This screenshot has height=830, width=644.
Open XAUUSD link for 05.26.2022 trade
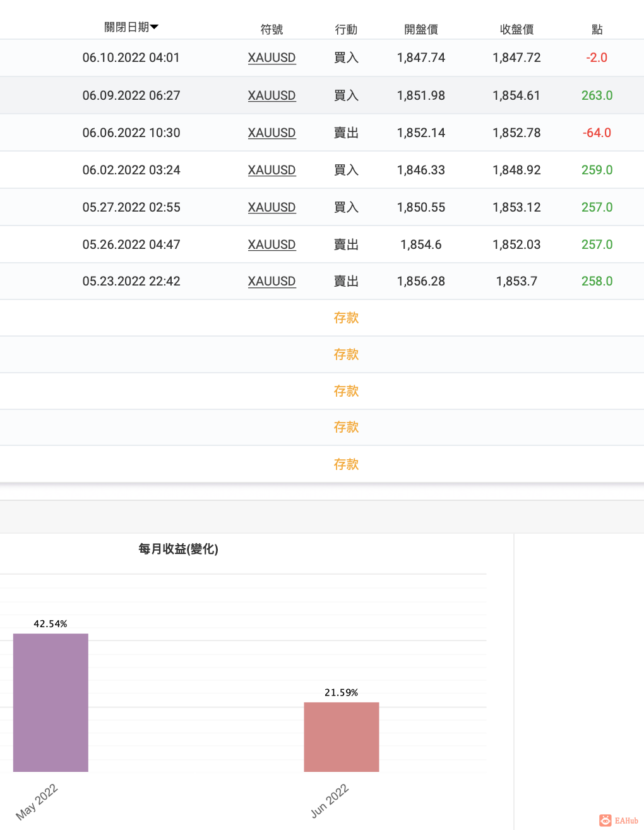tap(271, 244)
